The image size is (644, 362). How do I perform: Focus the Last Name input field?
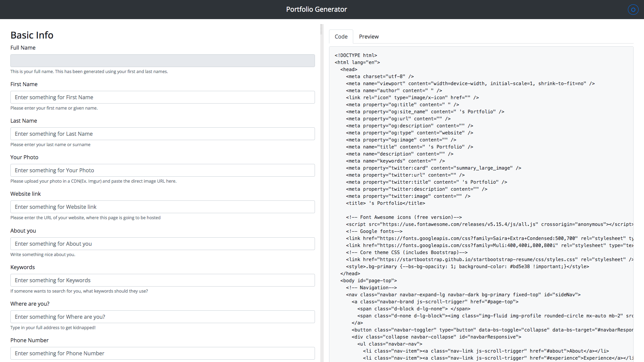click(162, 134)
